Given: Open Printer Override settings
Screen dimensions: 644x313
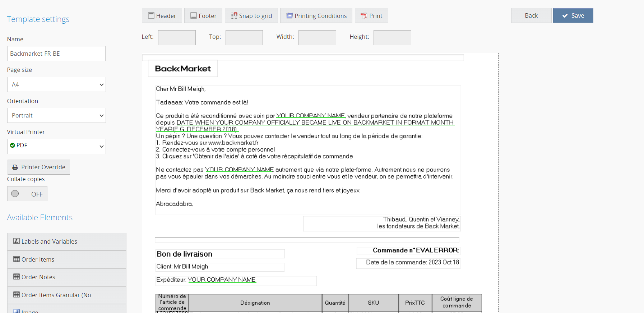Looking at the screenshot, I should tap(39, 167).
